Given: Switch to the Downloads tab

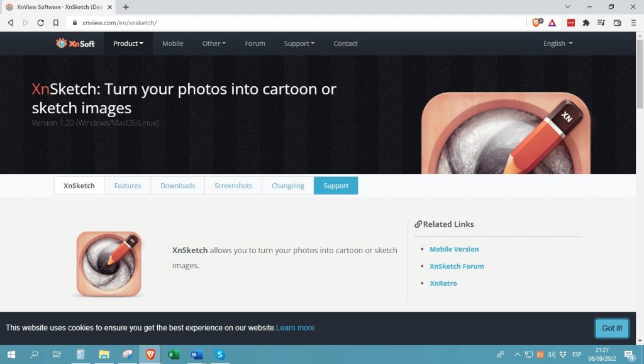Looking at the screenshot, I should [178, 186].
